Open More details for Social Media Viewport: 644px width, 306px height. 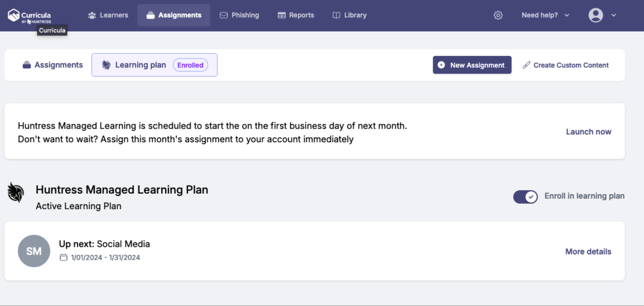588,252
